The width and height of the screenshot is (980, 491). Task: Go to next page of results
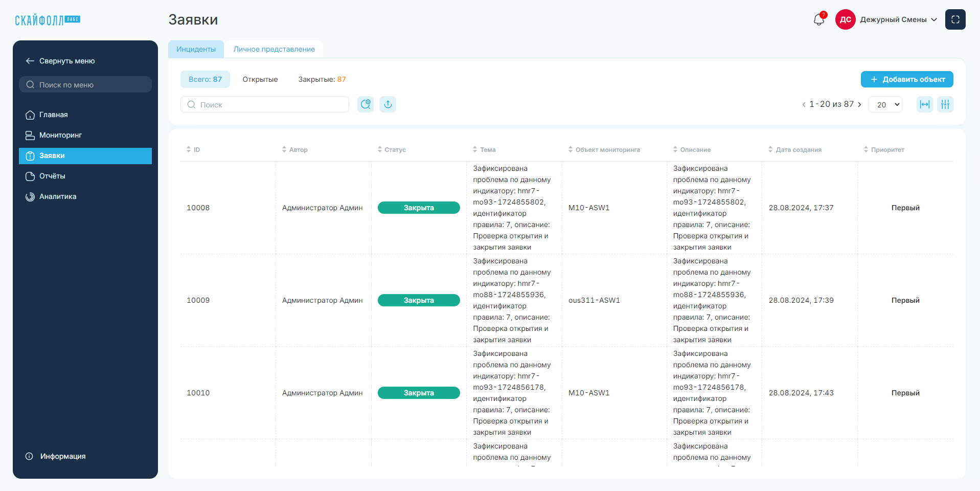pyautogui.click(x=859, y=104)
